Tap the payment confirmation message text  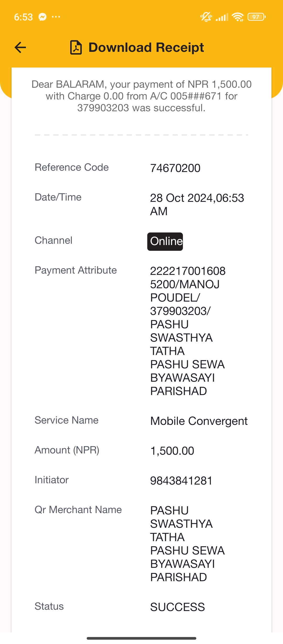click(x=141, y=96)
